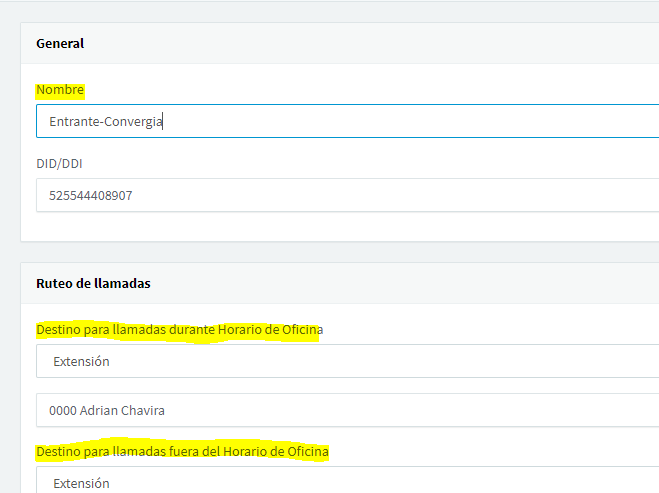This screenshot has width=659, height=493.
Task: Click the Extensión text under office hours
Action: click(81, 361)
